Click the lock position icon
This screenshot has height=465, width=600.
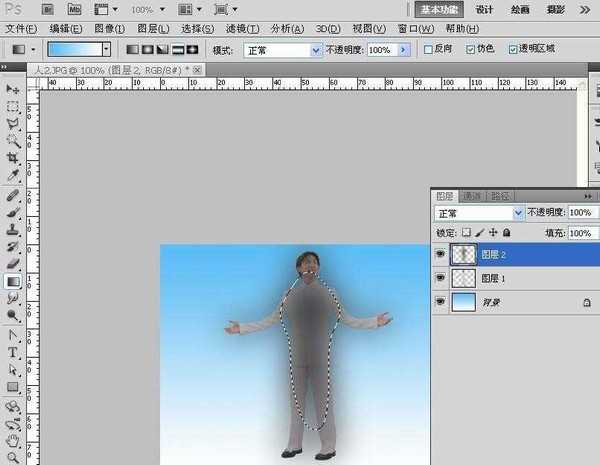click(x=494, y=232)
